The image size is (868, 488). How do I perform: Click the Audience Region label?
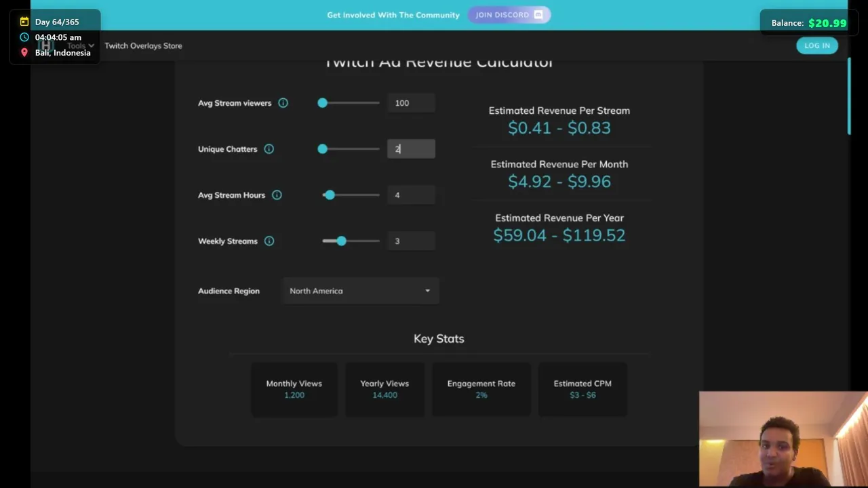pyautogui.click(x=229, y=291)
